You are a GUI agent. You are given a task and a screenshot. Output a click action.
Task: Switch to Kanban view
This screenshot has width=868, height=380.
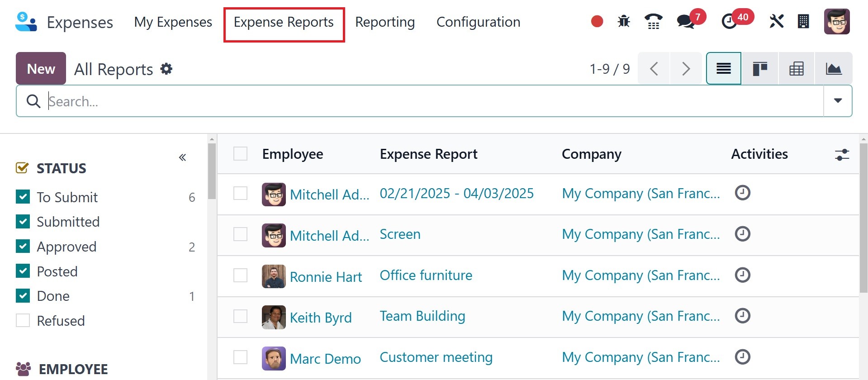pos(760,69)
